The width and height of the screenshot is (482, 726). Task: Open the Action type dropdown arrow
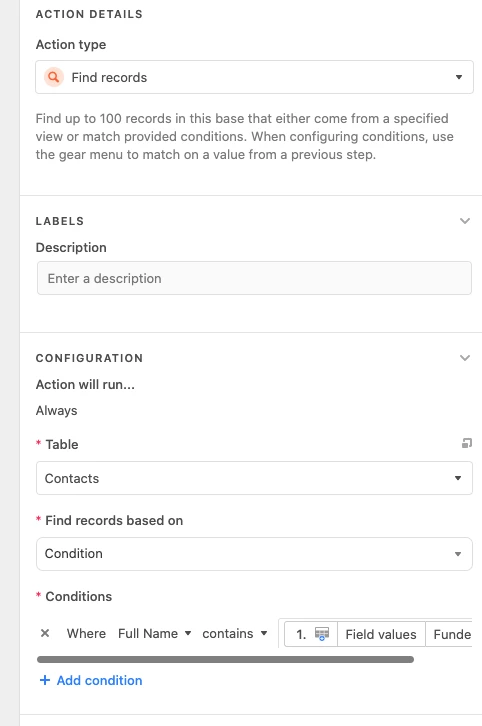coord(458,77)
